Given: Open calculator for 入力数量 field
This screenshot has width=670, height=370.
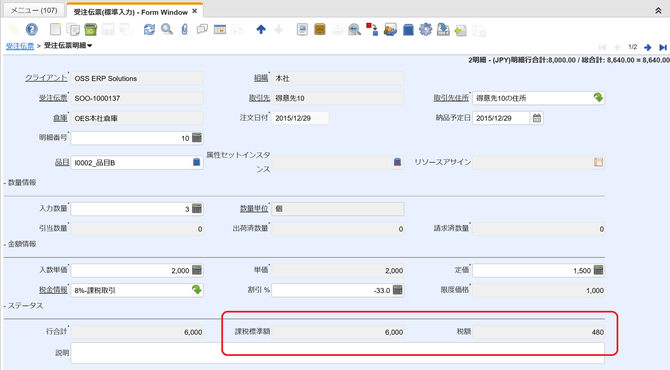Looking at the screenshot, I should click(x=197, y=208).
